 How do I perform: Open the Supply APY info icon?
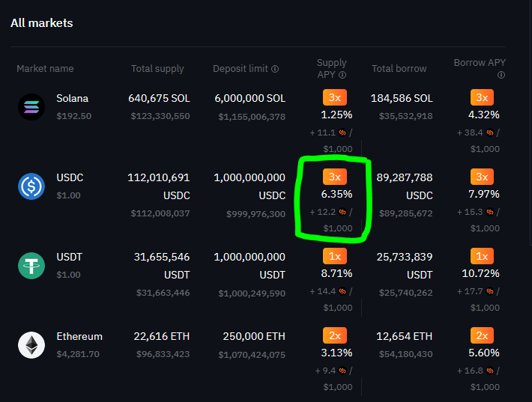coord(342,75)
